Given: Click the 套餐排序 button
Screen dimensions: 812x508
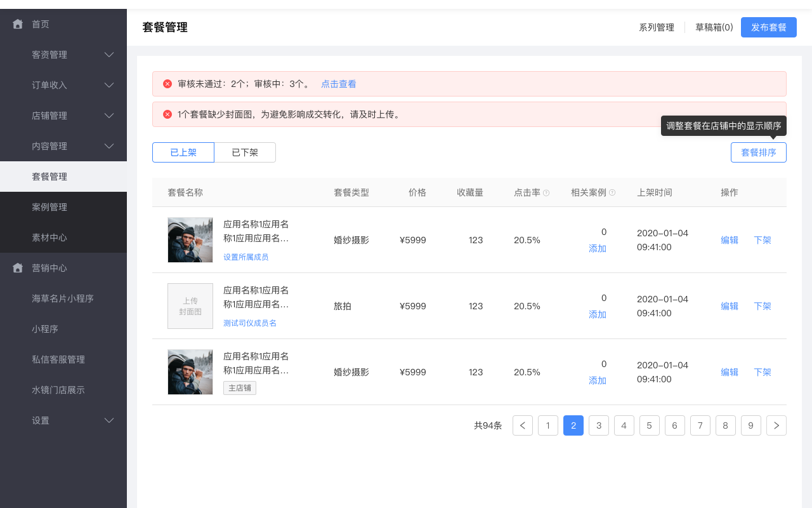Looking at the screenshot, I should [x=758, y=152].
